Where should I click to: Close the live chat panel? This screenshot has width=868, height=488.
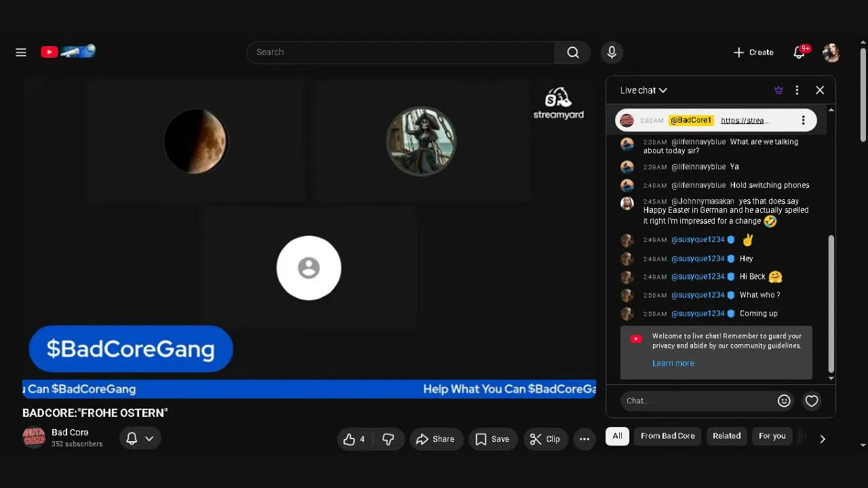click(x=820, y=90)
